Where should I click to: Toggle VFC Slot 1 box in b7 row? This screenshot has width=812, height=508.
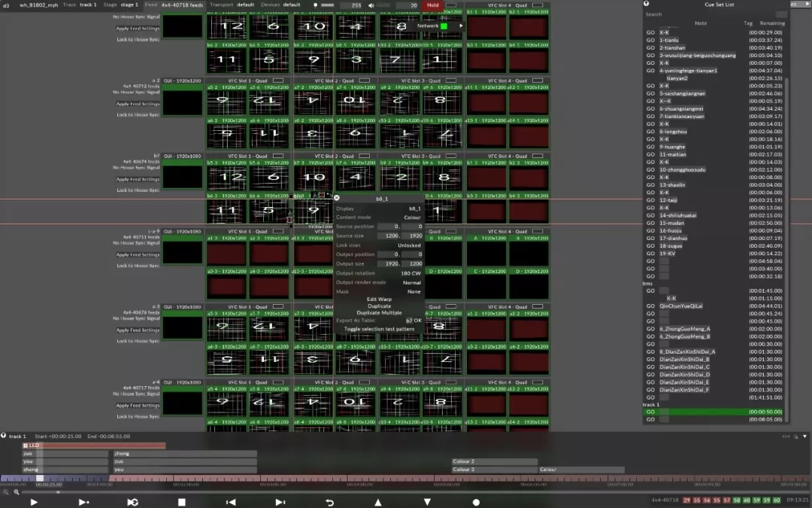[278, 156]
